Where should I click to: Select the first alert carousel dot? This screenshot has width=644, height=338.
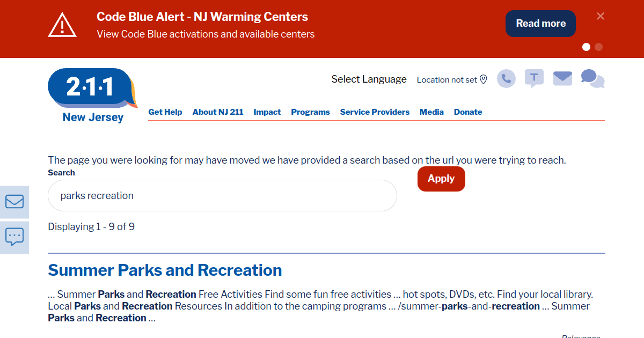[586, 47]
